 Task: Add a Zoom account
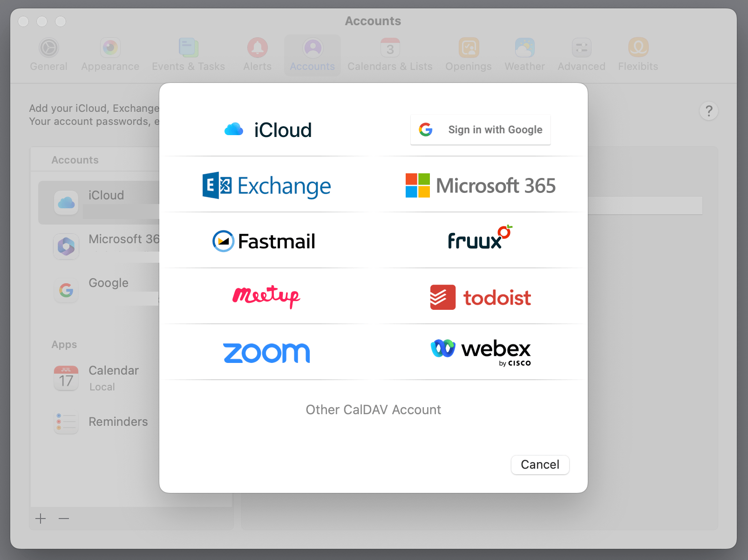click(266, 353)
